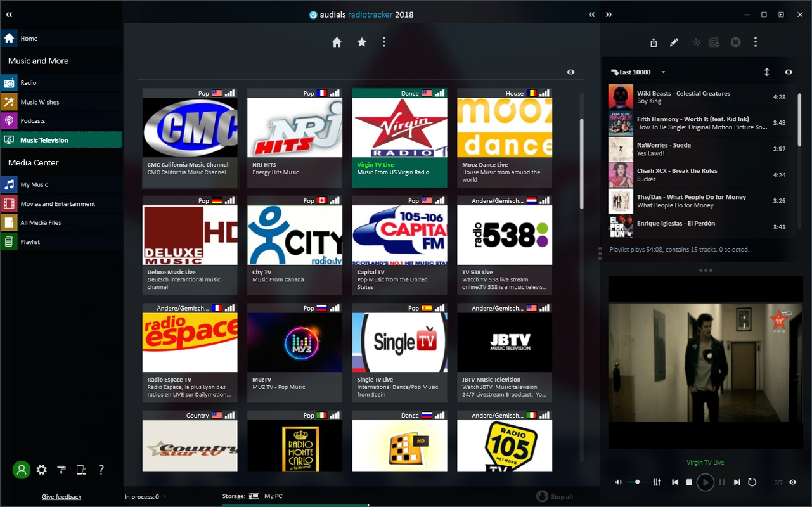The image size is (812, 507).
Task: Adjust the volume slider
Action: [x=637, y=482]
